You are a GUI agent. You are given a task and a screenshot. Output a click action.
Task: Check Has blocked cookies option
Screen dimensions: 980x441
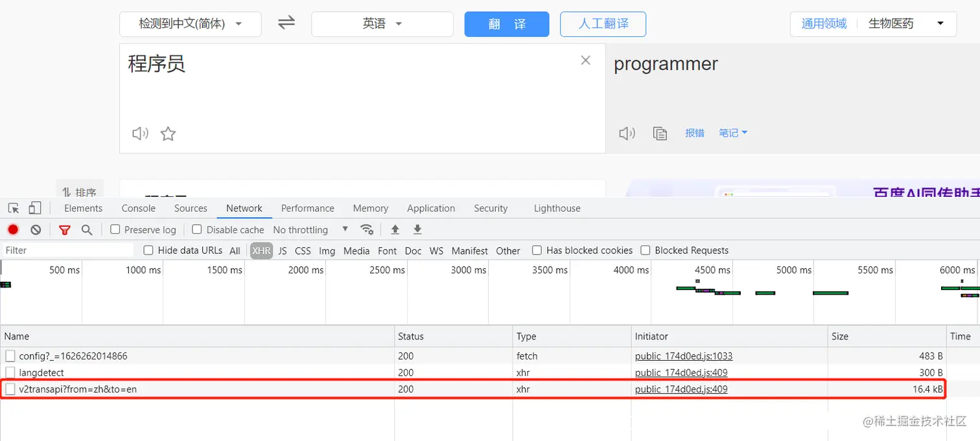pyautogui.click(x=537, y=250)
